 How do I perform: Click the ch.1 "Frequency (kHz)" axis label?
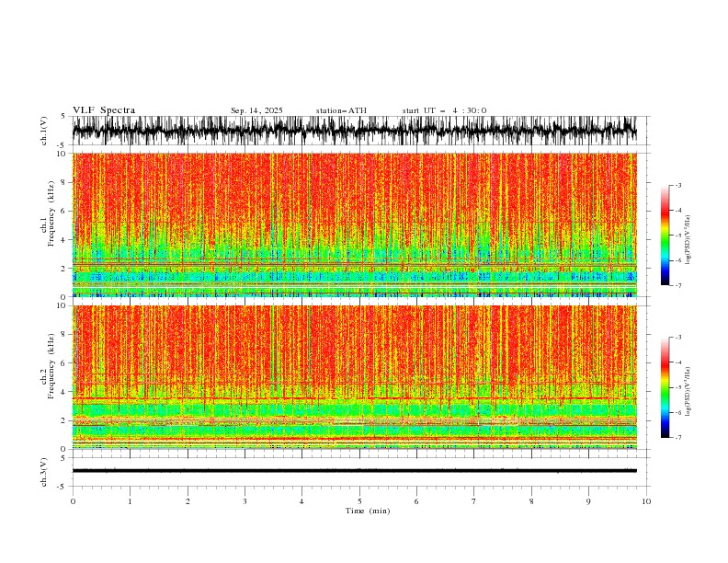(51, 214)
